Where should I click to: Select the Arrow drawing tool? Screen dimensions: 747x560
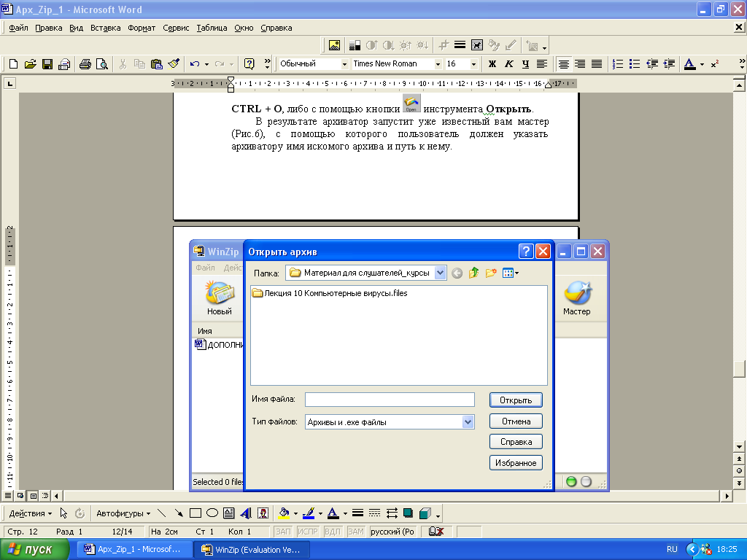[179, 513]
